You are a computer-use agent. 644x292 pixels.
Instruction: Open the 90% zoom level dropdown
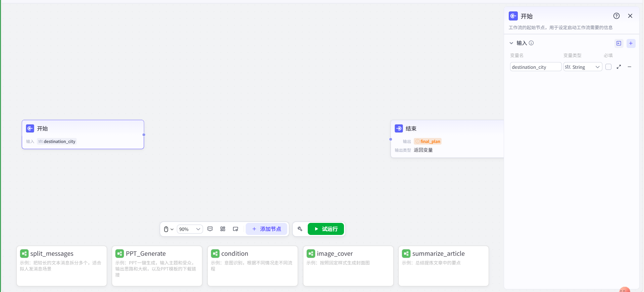pyautogui.click(x=190, y=229)
